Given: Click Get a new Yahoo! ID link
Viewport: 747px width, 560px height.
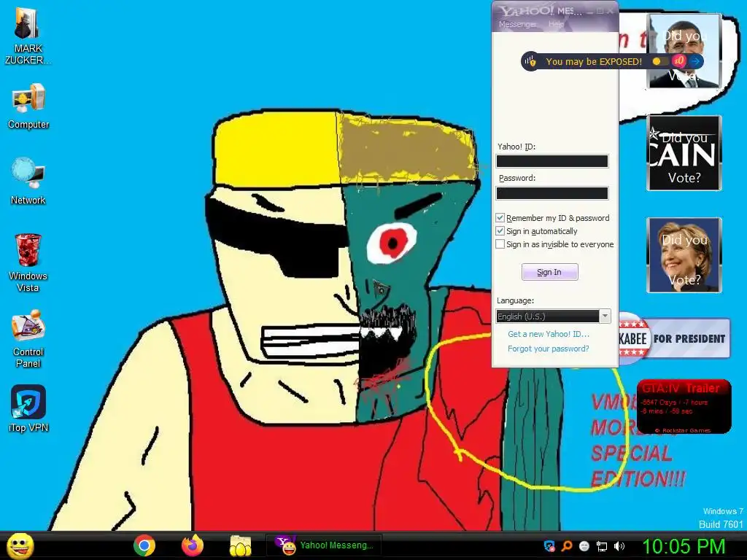Looking at the screenshot, I should [549, 334].
